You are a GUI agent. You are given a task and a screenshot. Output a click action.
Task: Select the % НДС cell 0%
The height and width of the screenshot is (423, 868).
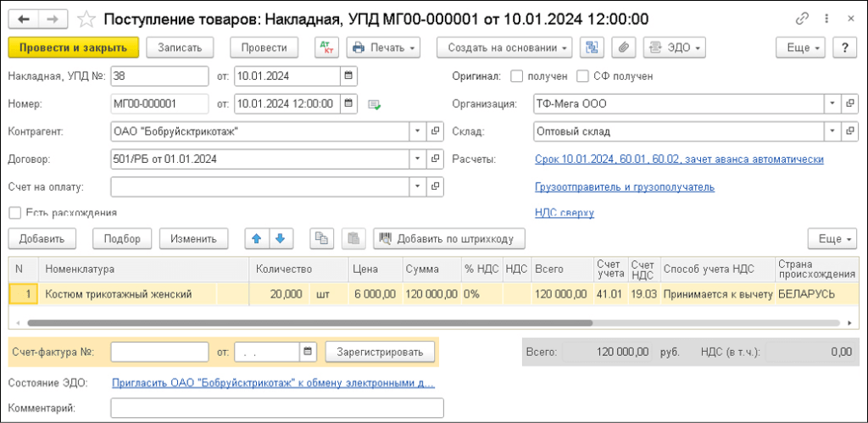pos(481,294)
